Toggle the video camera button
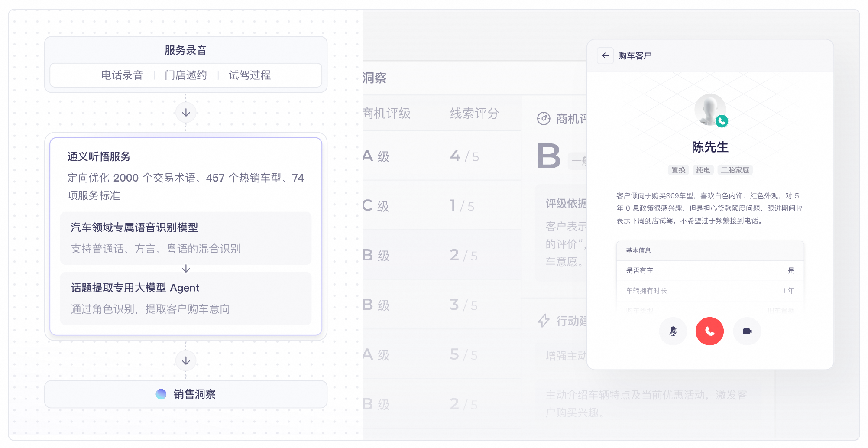This screenshot has width=868, height=448. pyautogui.click(x=747, y=331)
